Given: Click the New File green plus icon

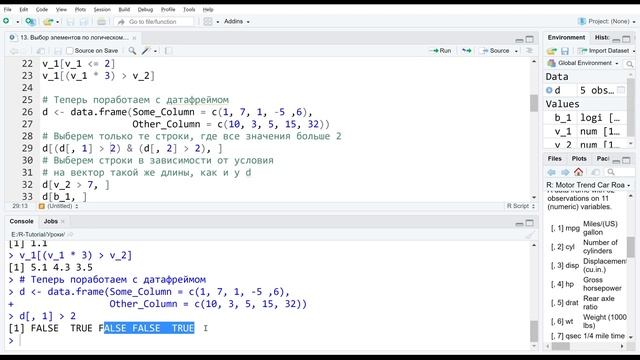Looking at the screenshot, I should (x=6, y=21).
